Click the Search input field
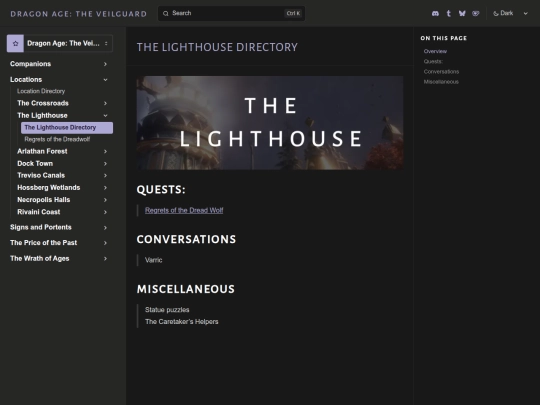The height and width of the screenshot is (405, 540). pos(231,13)
